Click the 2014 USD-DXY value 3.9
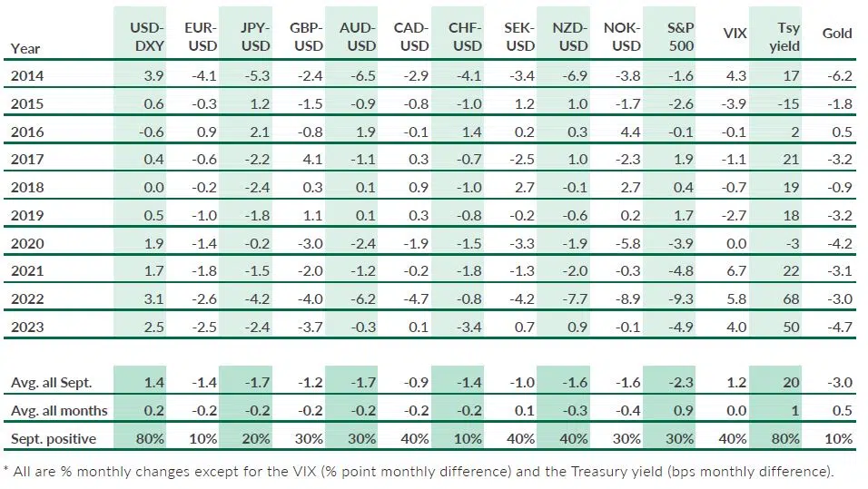 (x=153, y=76)
